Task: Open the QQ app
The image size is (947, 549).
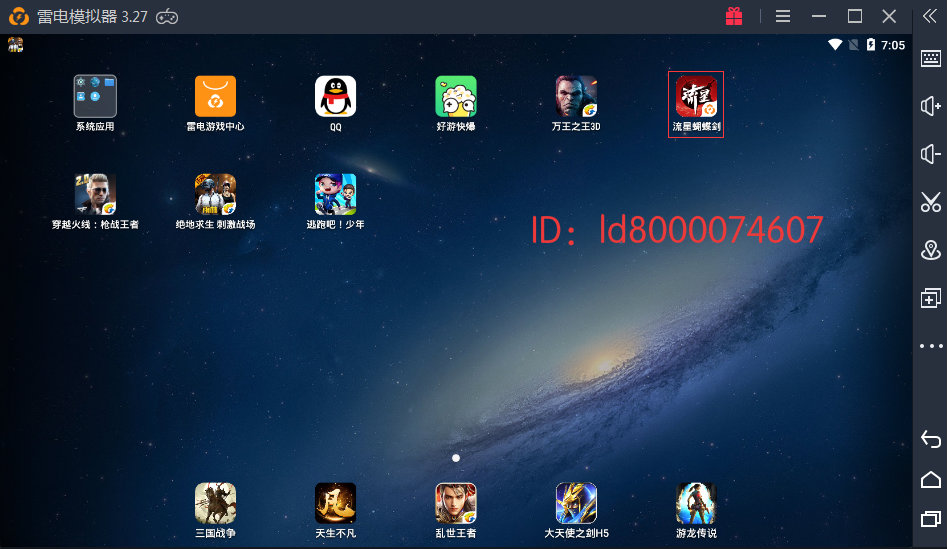Action: (335, 97)
